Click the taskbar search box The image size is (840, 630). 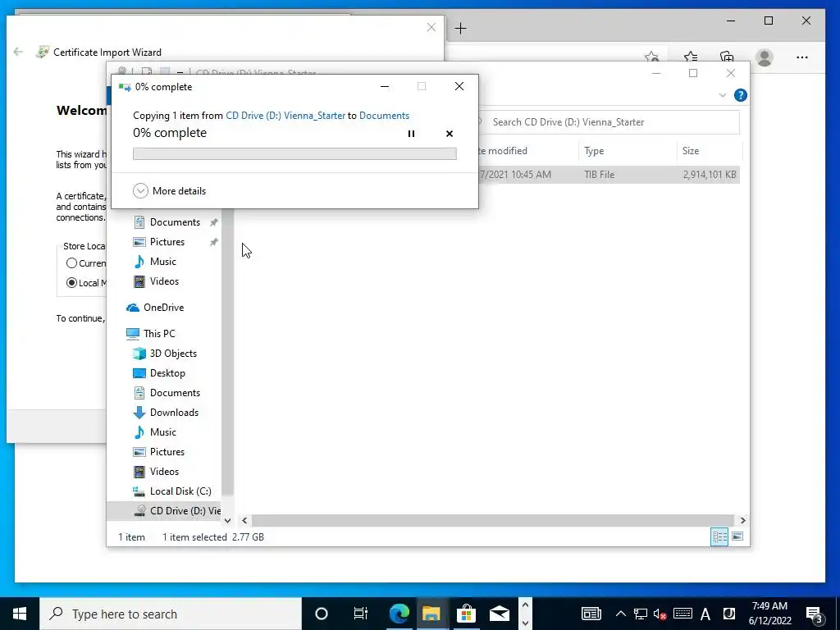(x=171, y=614)
